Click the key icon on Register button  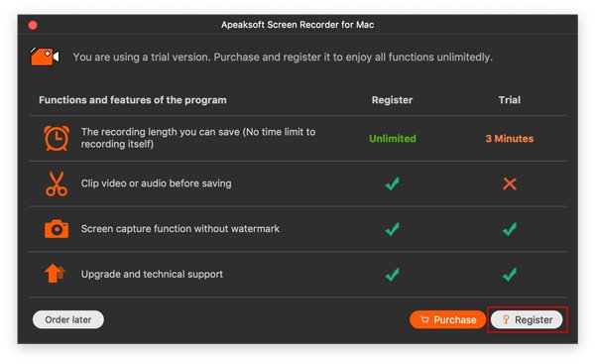tap(506, 319)
